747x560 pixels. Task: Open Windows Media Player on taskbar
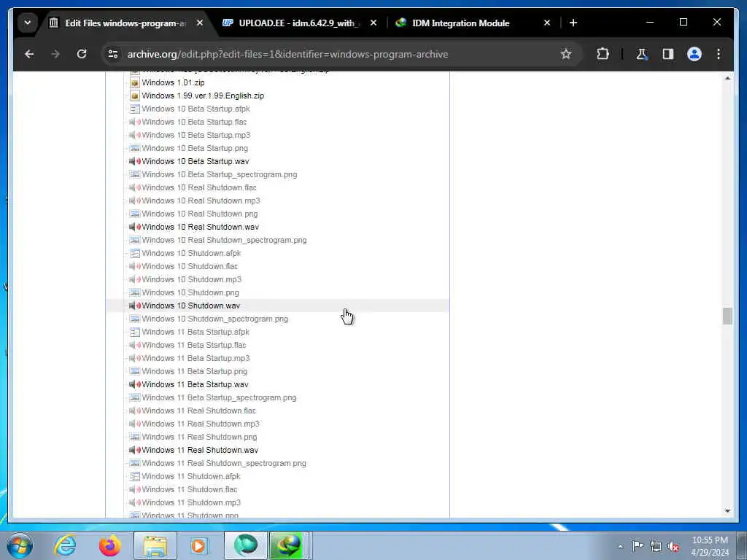coord(198,545)
